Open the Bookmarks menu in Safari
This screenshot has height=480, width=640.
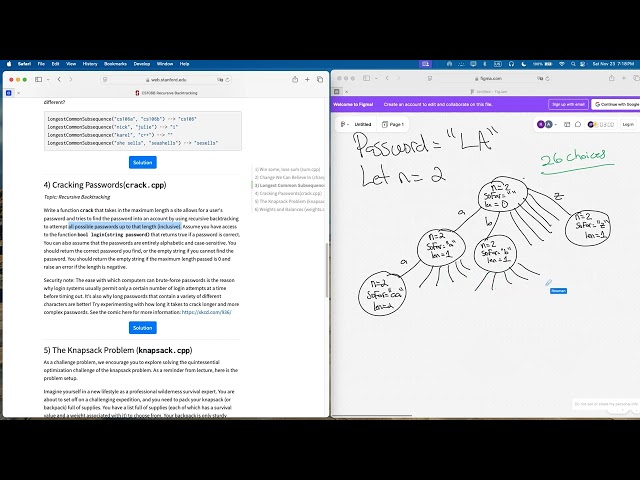click(x=115, y=63)
